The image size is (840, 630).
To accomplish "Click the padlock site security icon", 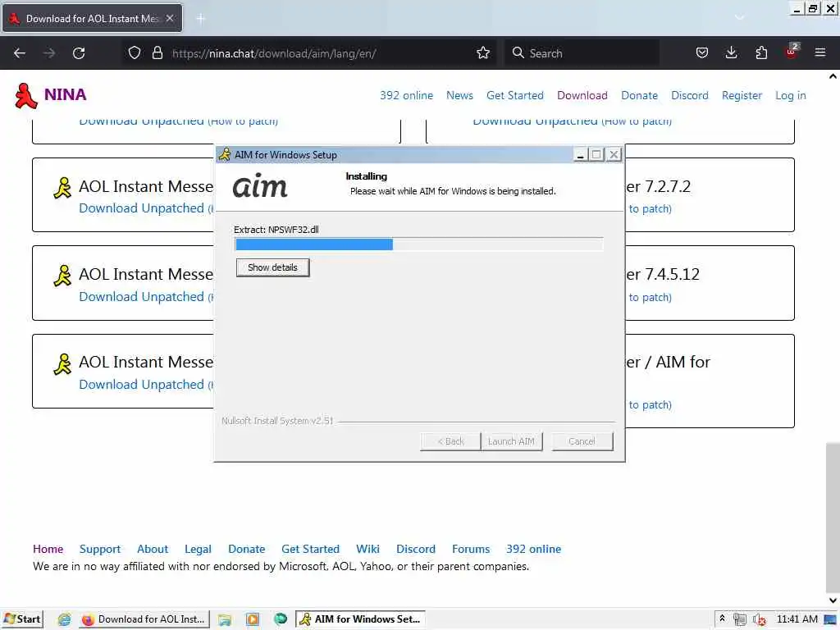I will [x=157, y=53].
